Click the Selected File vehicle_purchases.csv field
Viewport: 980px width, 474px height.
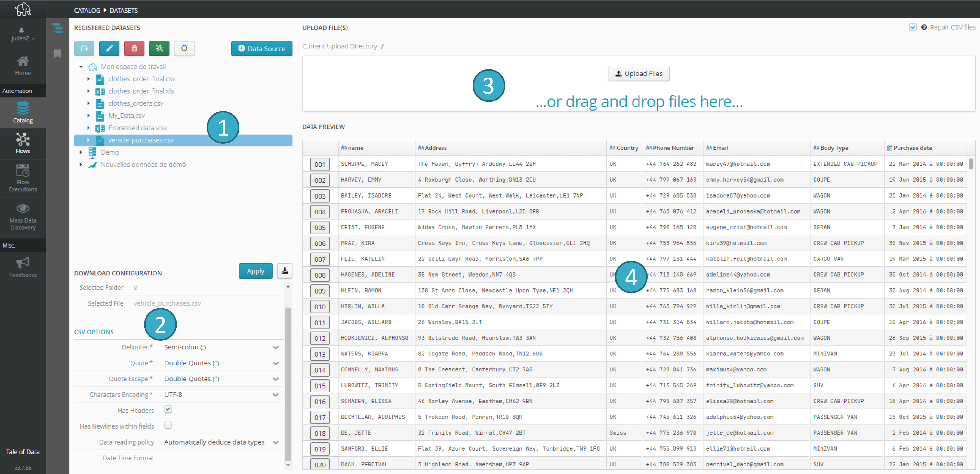[167, 303]
